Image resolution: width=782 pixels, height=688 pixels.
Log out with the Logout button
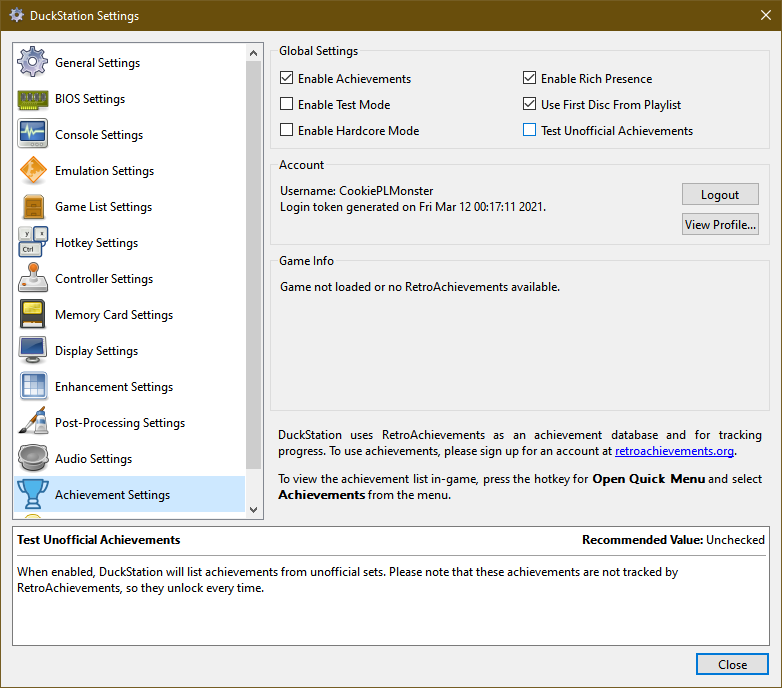[x=720, y=194]
